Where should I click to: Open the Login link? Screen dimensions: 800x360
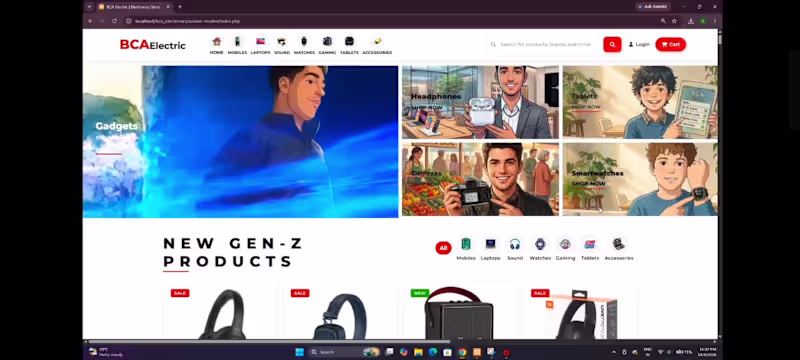(x=639, y=44)
